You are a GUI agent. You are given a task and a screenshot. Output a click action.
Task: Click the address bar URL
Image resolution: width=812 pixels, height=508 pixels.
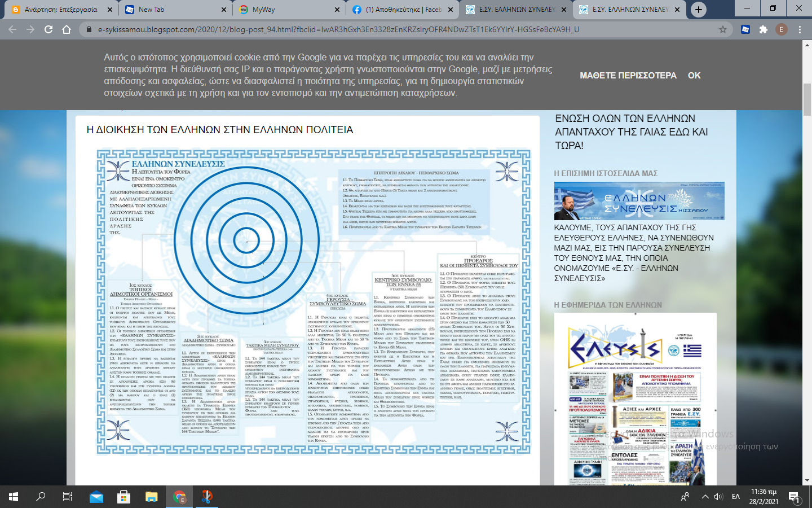pos(338,29)
